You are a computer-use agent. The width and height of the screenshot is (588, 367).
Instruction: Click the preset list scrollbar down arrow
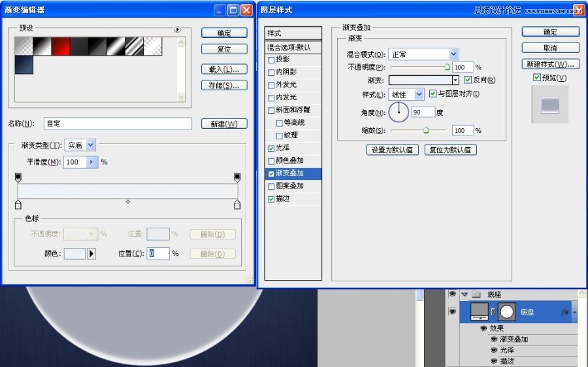pyautogui.click(x=181, y=97)
